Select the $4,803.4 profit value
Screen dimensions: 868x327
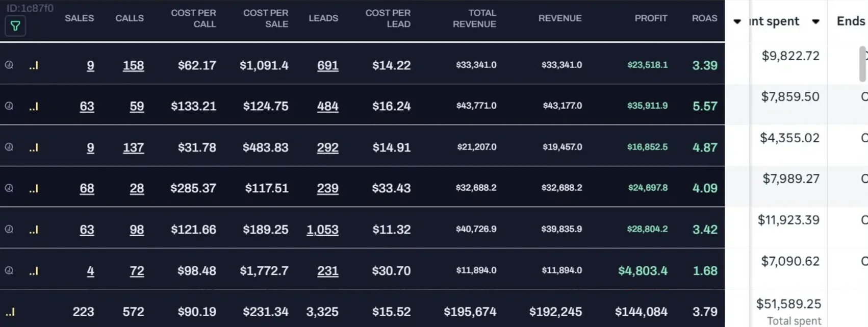(643, 271)
